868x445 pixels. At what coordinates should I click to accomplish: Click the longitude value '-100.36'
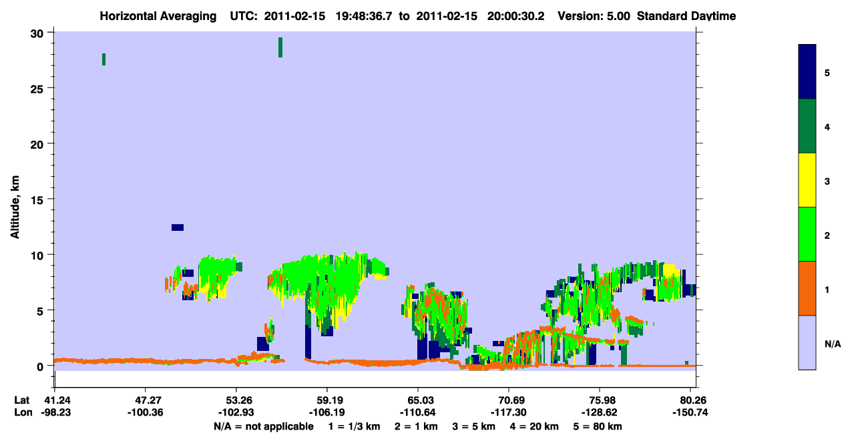146,412
